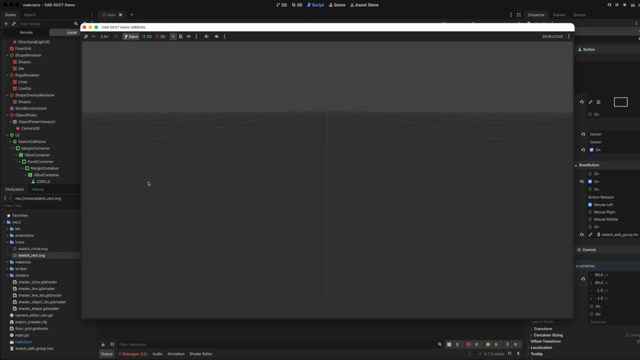This screenshot has width=640, height=360.
Task: Mute game audio with speaker icon
Action: [x=207, y=37]
